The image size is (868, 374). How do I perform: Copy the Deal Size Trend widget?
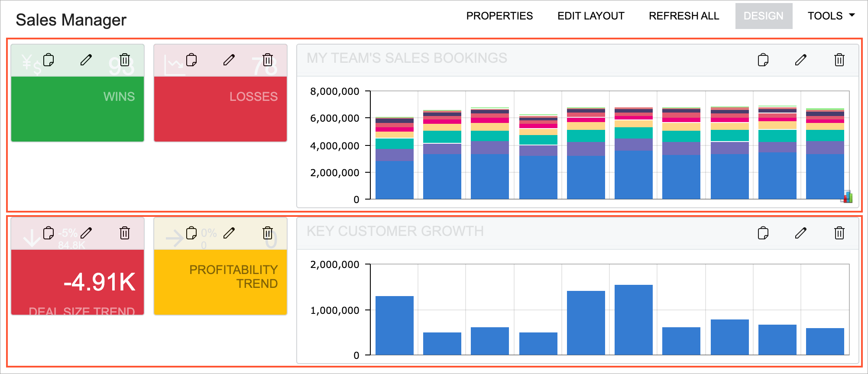click(49, 233)
